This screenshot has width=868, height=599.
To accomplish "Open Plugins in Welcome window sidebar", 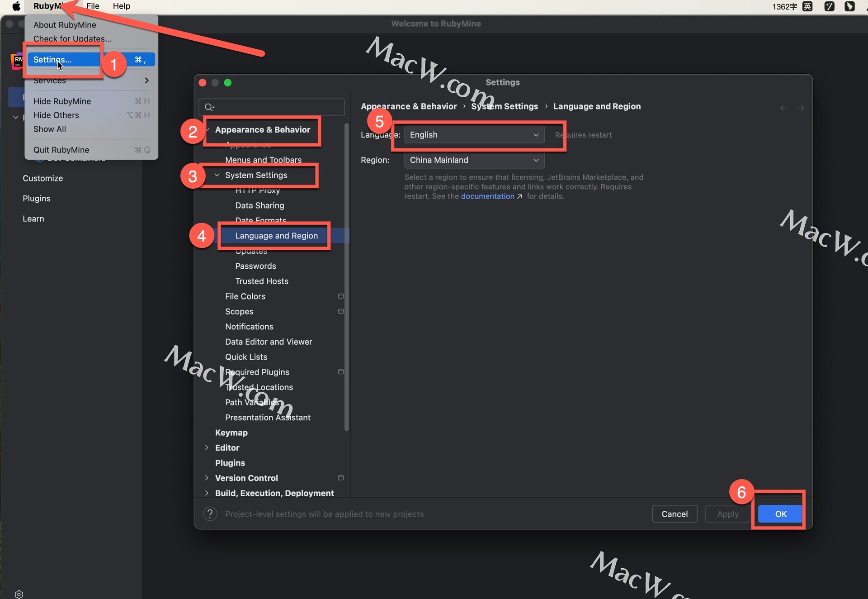I will 37,198.
